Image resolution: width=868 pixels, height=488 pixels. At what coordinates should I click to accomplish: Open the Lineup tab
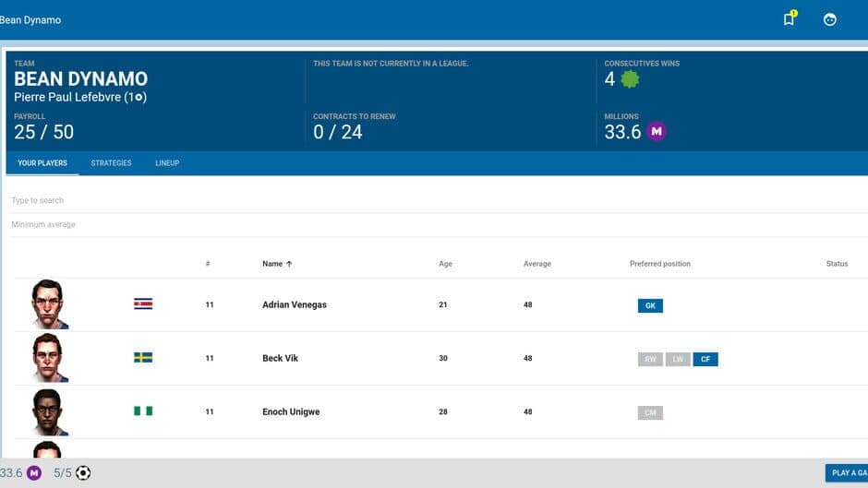click(167, 163)
